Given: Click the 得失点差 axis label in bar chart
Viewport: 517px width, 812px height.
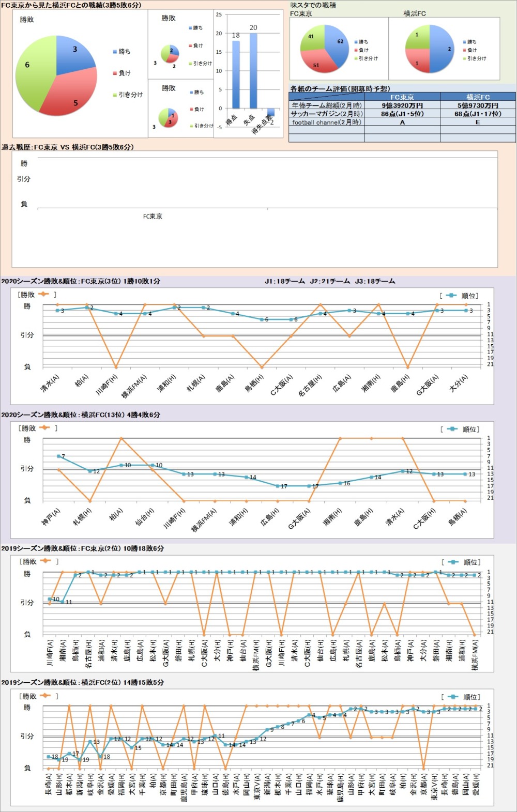Looking at the screenshot, I should pyautogui.click(x=262, y=126).
